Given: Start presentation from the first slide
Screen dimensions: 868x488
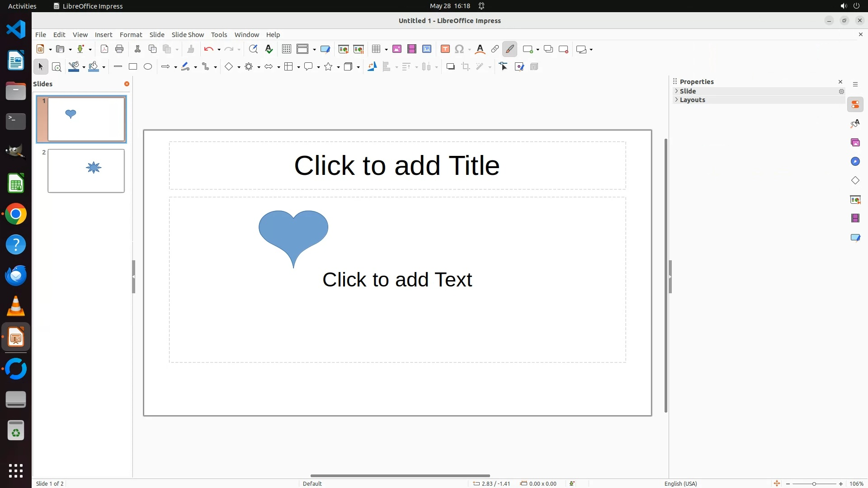Looking at the screenshot, I should click(x=344, y=49).
